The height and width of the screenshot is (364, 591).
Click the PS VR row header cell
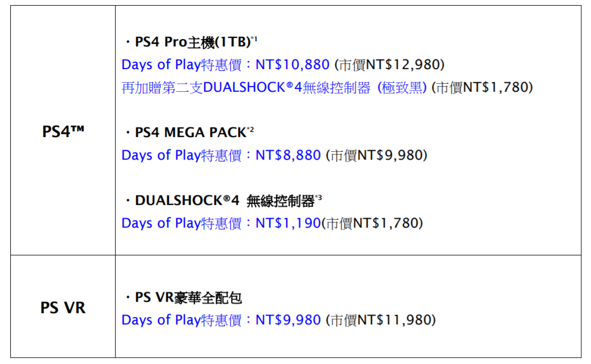click(63, 308)
